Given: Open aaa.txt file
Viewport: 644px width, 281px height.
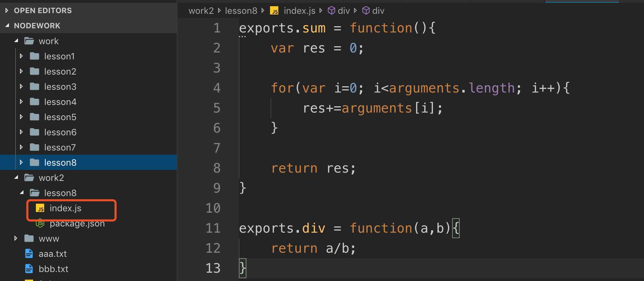Looking at the screenshot, I should pyautogui.click(x=53, y=254).
